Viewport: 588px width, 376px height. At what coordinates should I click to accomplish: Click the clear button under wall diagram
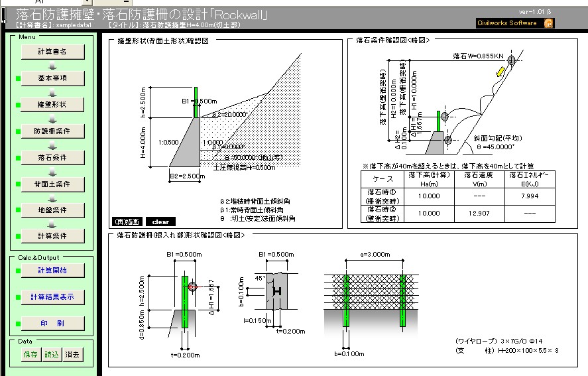160,221
